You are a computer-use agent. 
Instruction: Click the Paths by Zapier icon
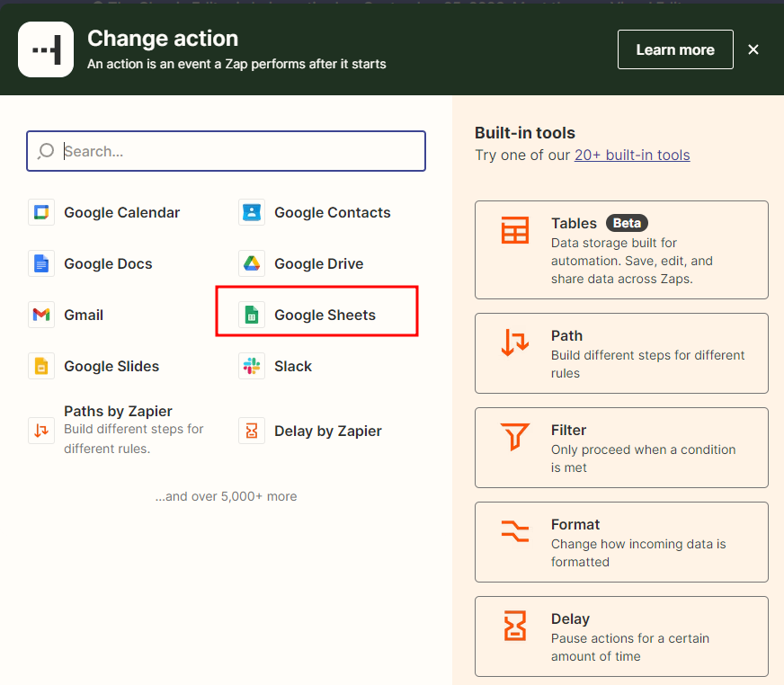[x=41, y=431]
